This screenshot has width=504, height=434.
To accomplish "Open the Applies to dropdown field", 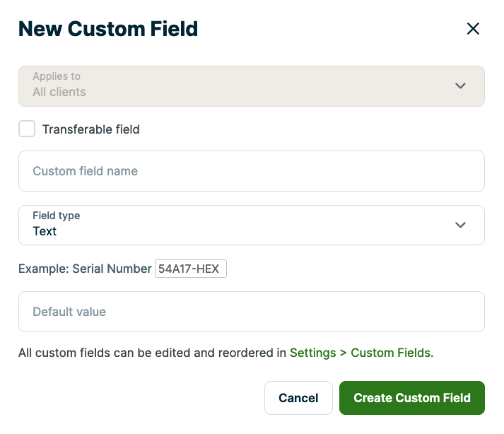I will (x=240, y=86).
